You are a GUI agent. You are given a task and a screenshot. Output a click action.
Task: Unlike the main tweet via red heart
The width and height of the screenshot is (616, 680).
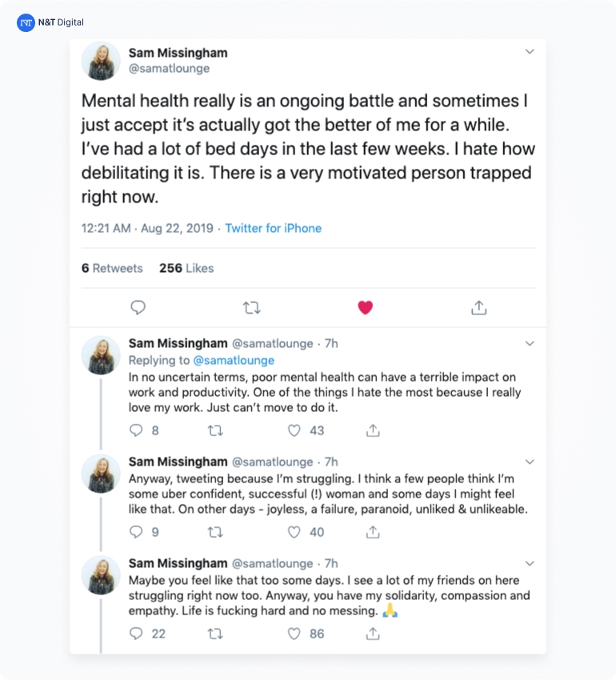point(365,307)
